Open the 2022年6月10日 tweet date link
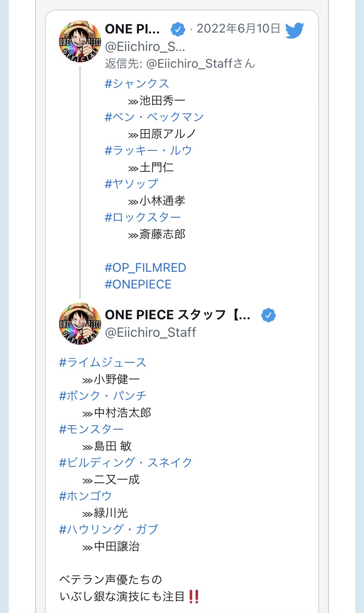 coord(238,29)
